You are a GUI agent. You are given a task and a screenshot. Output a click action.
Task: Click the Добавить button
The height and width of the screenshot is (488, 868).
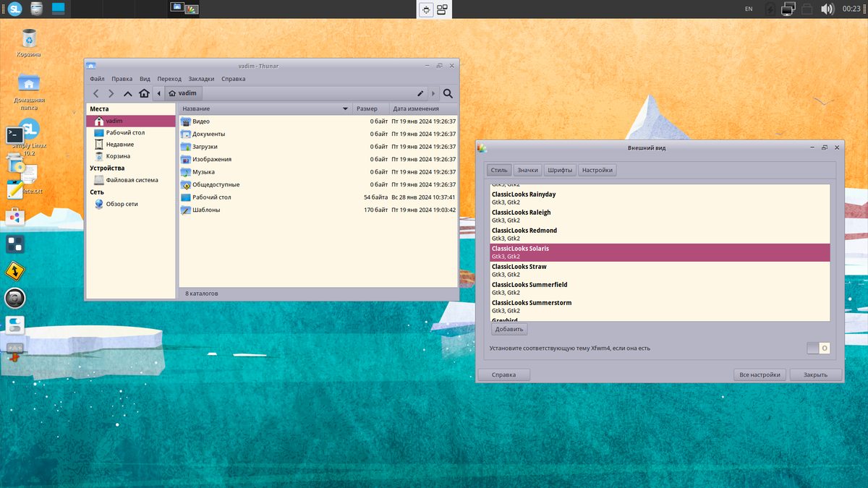[x=509, y=328]
